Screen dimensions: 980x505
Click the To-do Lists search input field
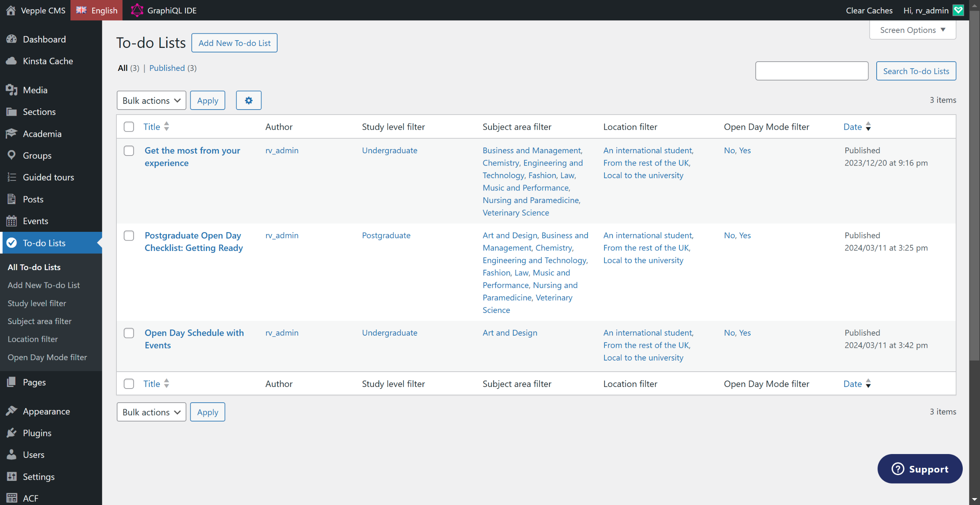pos(812,71)
